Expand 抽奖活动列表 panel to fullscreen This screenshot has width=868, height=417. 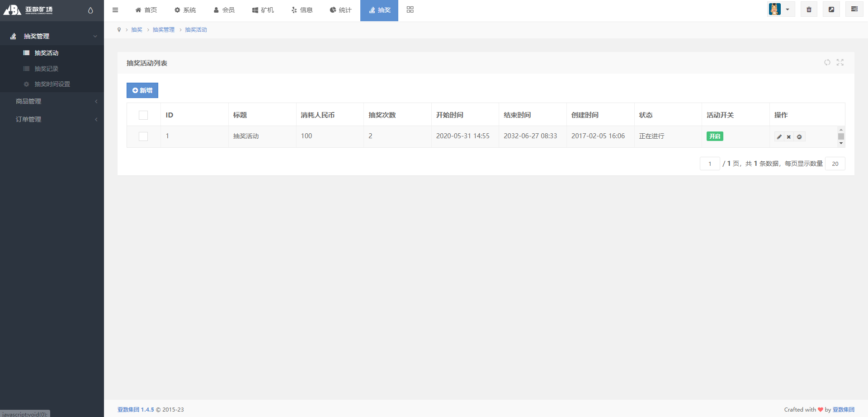coord(840,62)
